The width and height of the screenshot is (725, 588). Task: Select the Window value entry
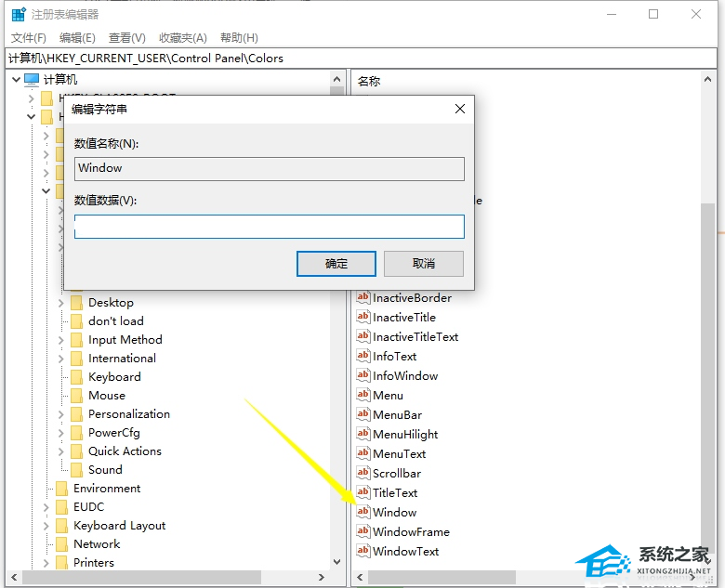(x=394, y=512)
